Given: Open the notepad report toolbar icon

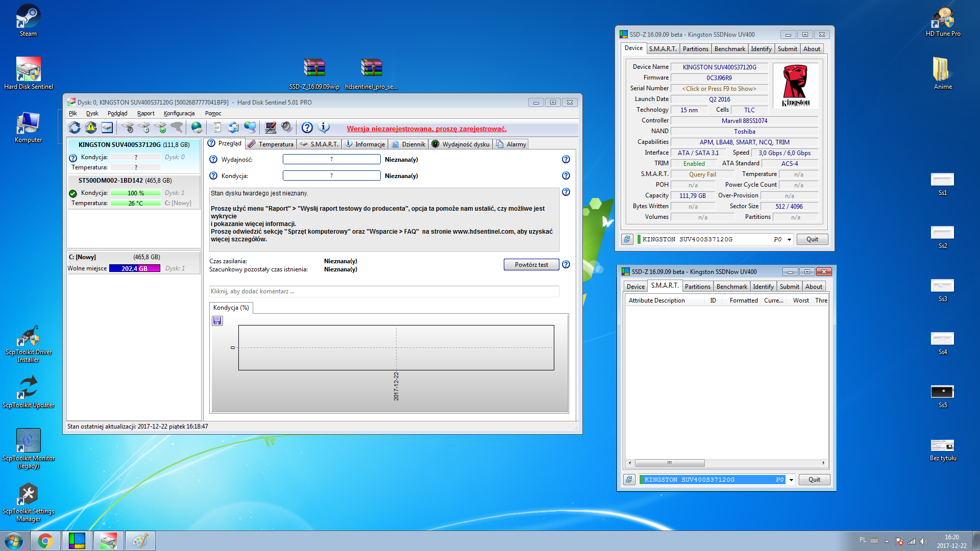Looking at the screenshot, I should (x=217, y=128).
